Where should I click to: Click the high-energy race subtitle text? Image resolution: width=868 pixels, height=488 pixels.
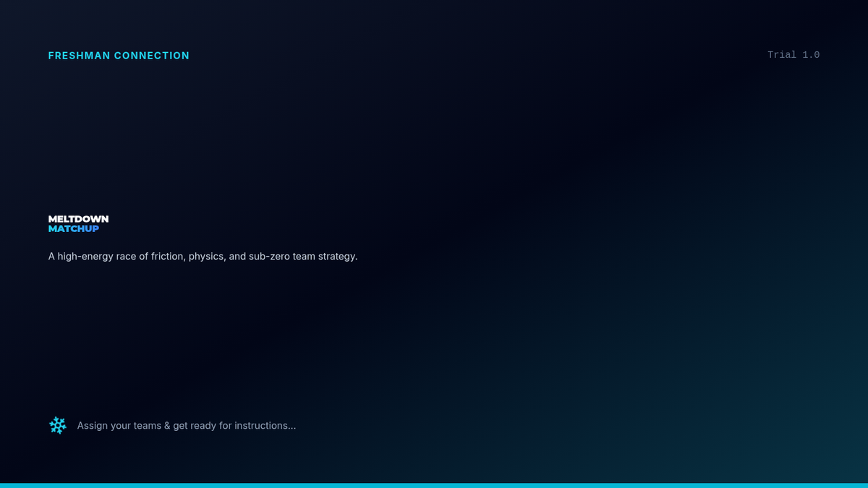[203, 256]
